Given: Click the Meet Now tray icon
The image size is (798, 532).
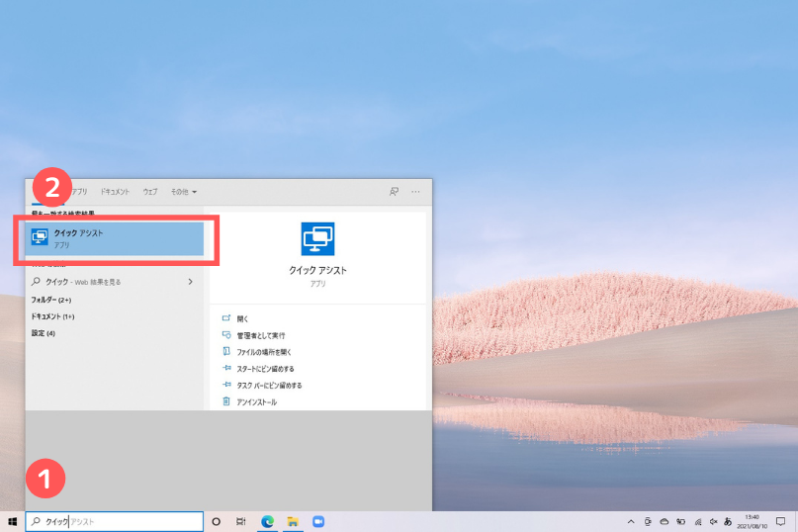Looking at the screenshot, I should 648,522.
